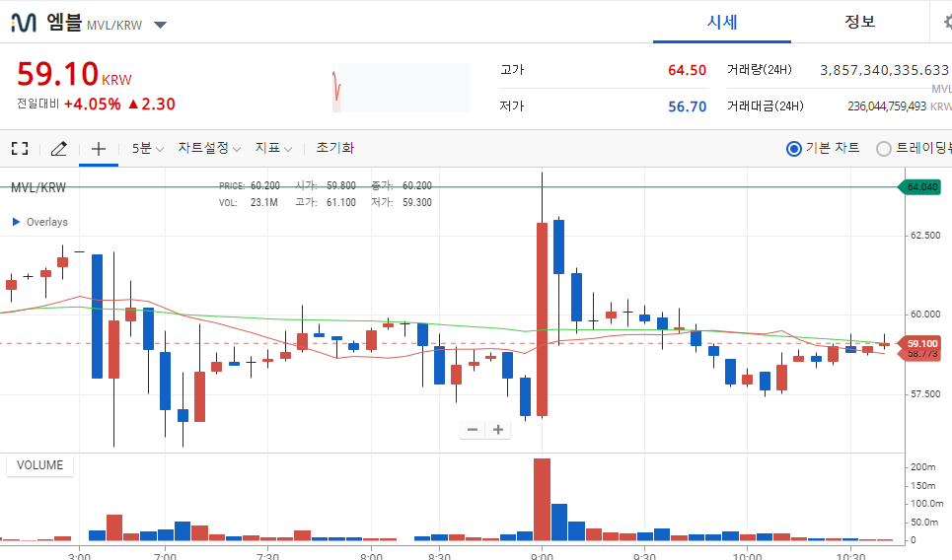
Task: Click the 초기화 reset button
Action: tap(335, 148)
